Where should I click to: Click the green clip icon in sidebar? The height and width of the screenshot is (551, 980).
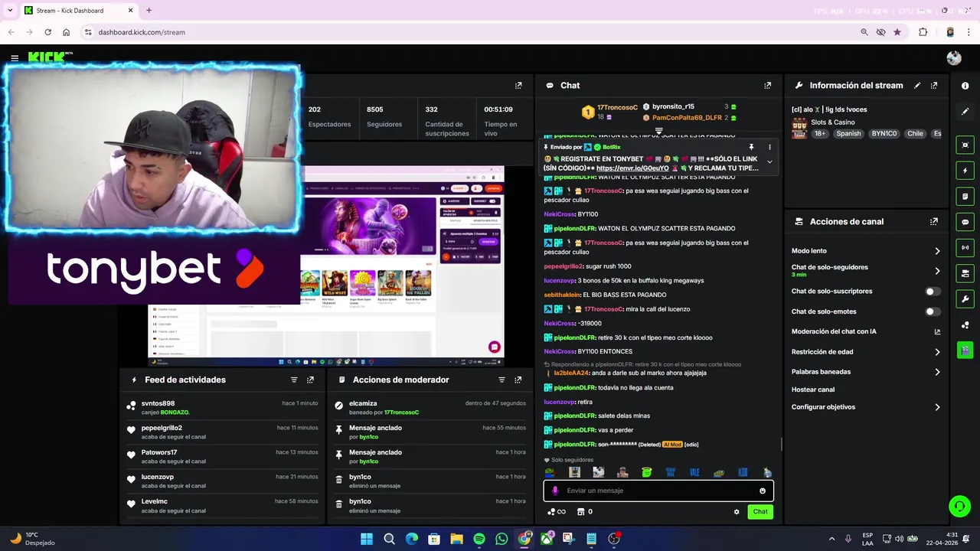(x=965, y=350)
